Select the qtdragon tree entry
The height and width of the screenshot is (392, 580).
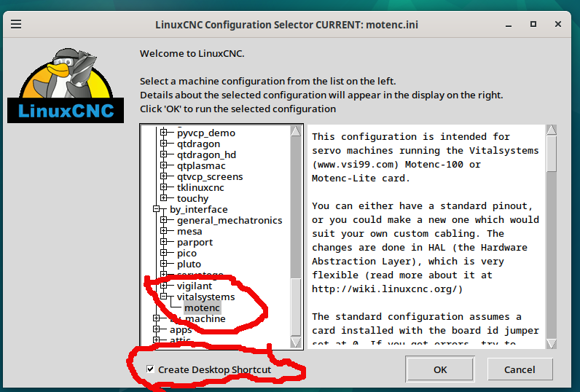point(198,144)
